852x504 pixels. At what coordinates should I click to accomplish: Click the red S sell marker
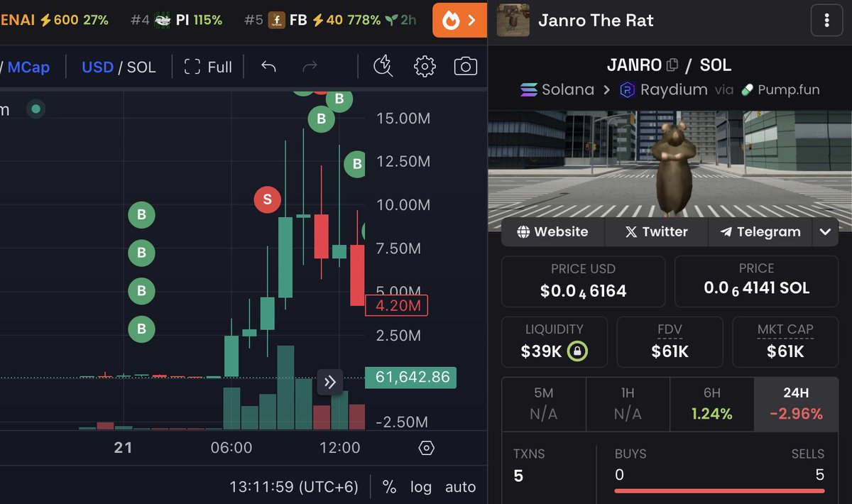tap(267, 199)
